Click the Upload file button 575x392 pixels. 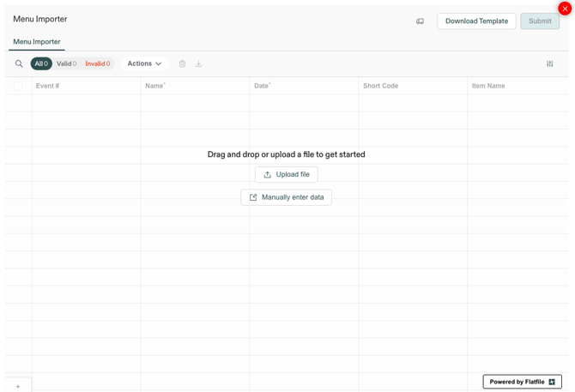[x=286, y=174]
